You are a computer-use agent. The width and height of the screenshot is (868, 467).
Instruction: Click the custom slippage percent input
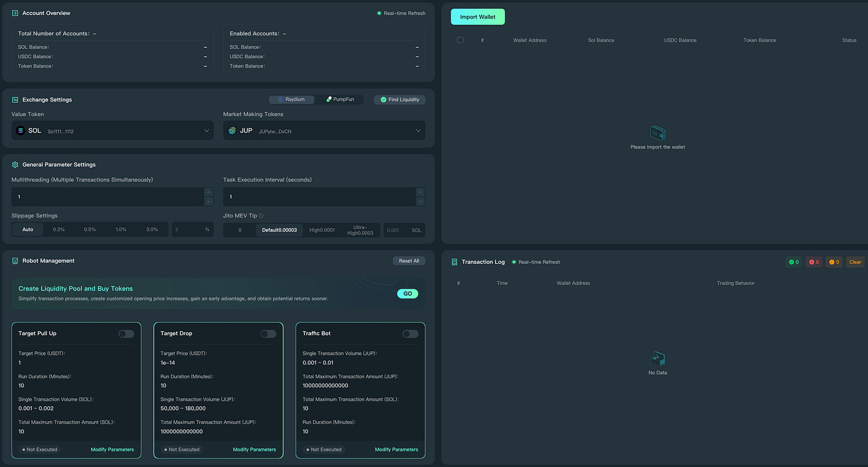click(193, 229)
